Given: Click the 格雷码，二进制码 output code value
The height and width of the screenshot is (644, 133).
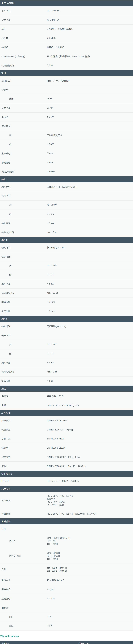Looking at the screenshot, I should (55, 47).
